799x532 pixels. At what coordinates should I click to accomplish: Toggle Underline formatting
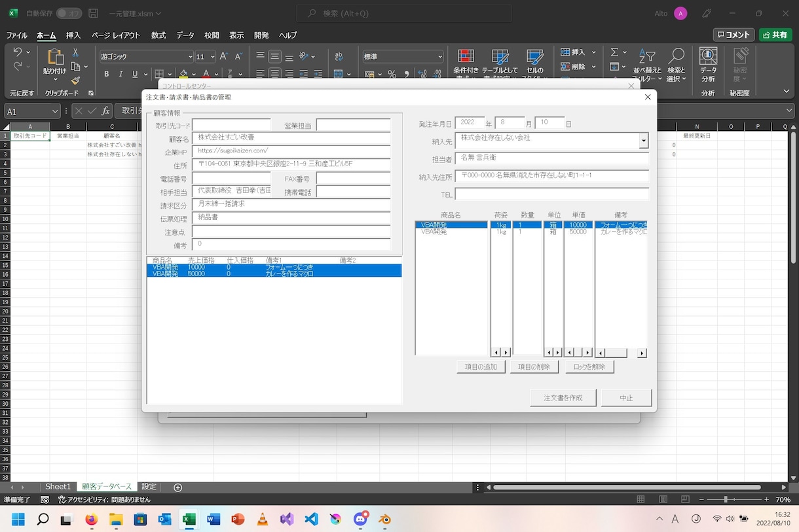[136, 74]
